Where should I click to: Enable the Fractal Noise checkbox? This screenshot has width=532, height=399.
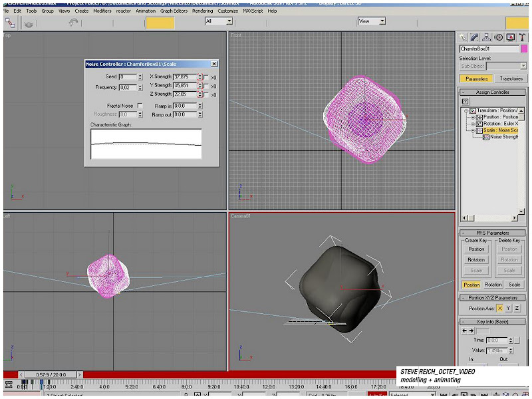coord(140,106)
